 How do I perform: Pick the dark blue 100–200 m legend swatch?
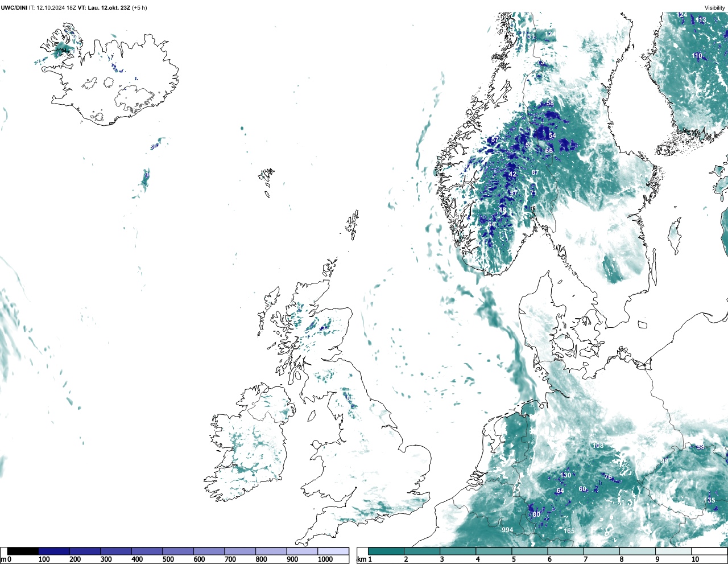[54, 551]
